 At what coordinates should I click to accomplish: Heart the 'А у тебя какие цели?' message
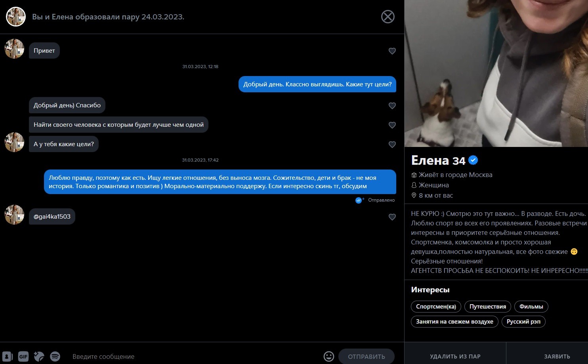coord(392,145)
